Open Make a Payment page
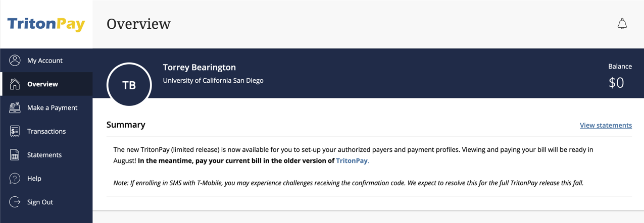This screenshot has width=644, height=223. (x=46, y=107)
